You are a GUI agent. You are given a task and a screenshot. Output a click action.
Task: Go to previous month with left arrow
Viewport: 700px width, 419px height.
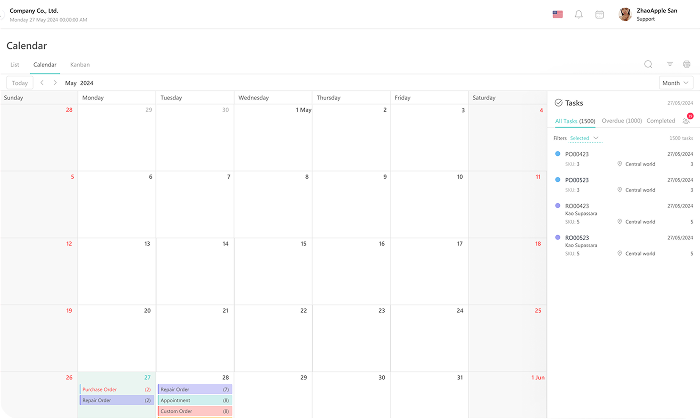coord(42,83)
